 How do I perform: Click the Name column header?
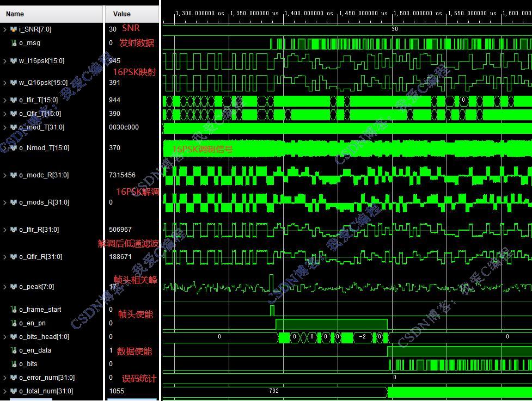51,14
